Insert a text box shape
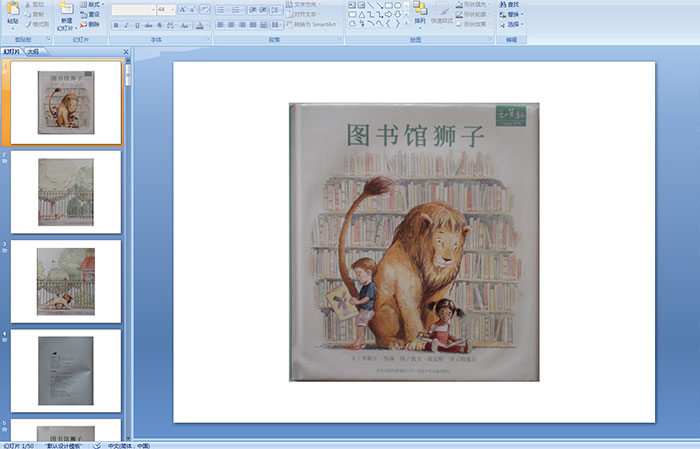The image size is (700, 449). pyautogui.click(x=352, y=5)
